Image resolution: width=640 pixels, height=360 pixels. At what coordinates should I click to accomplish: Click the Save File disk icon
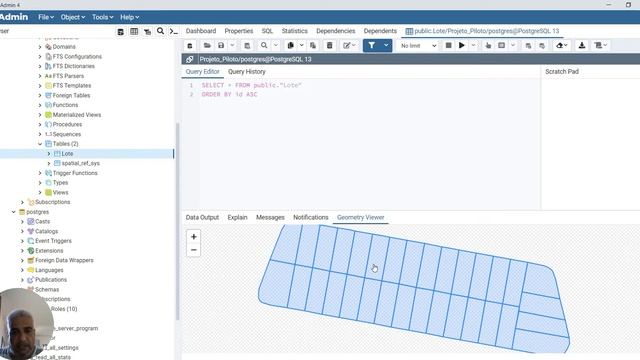[x=221, y=45]
